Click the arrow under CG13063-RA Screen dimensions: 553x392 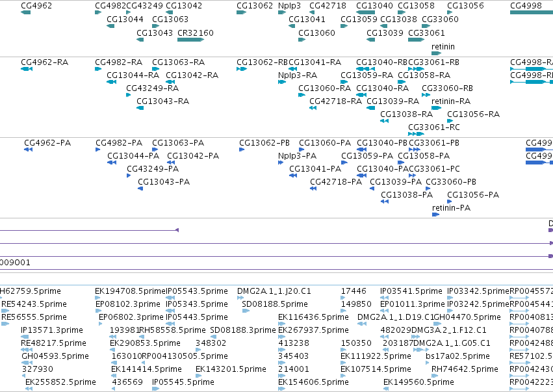(155, 69)
